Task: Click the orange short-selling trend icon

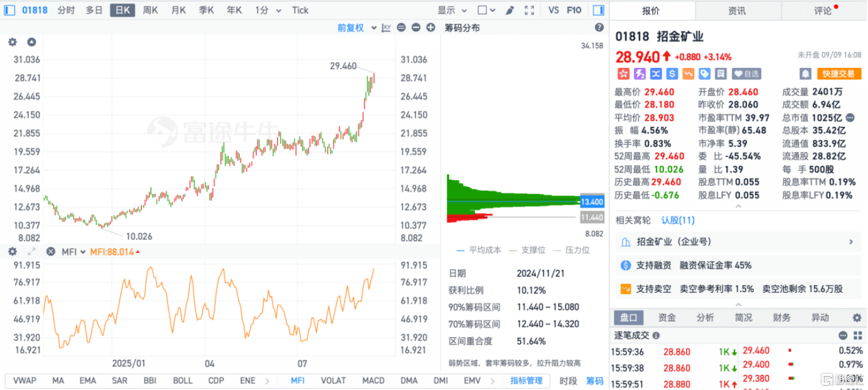Action: point(689,73)
